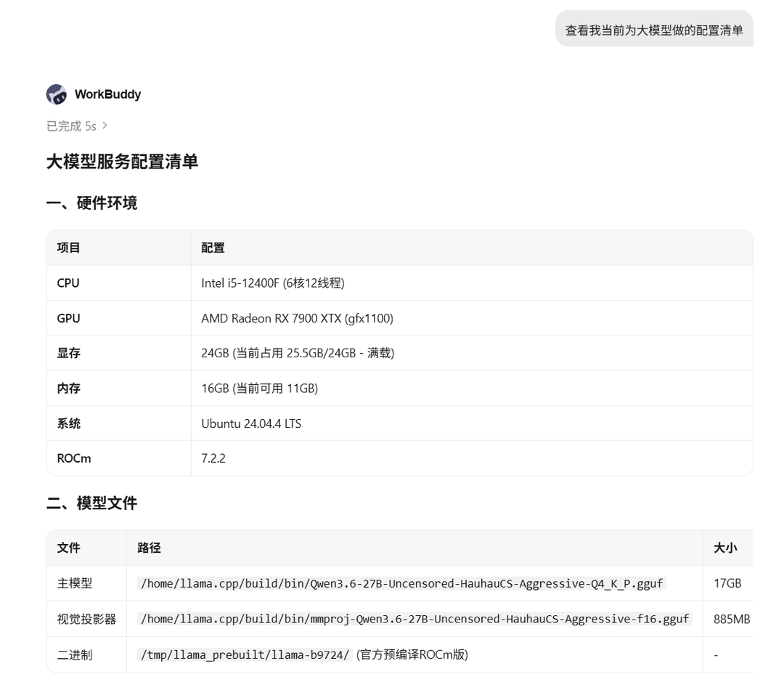784x690 pixels.
Task: Click the 项目 column header
Action: tap(68, 248)
